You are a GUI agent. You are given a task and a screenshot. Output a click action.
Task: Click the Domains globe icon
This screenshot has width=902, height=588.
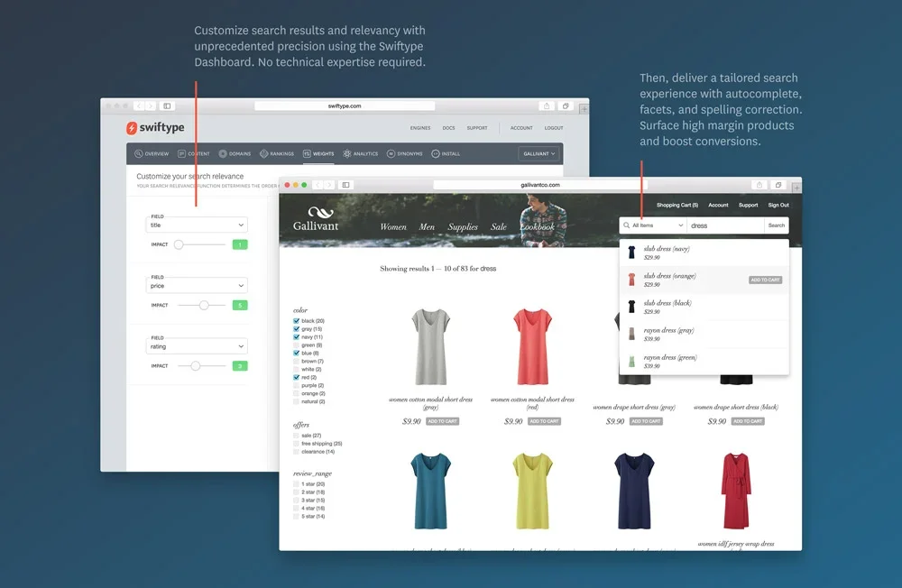(223, 153)
